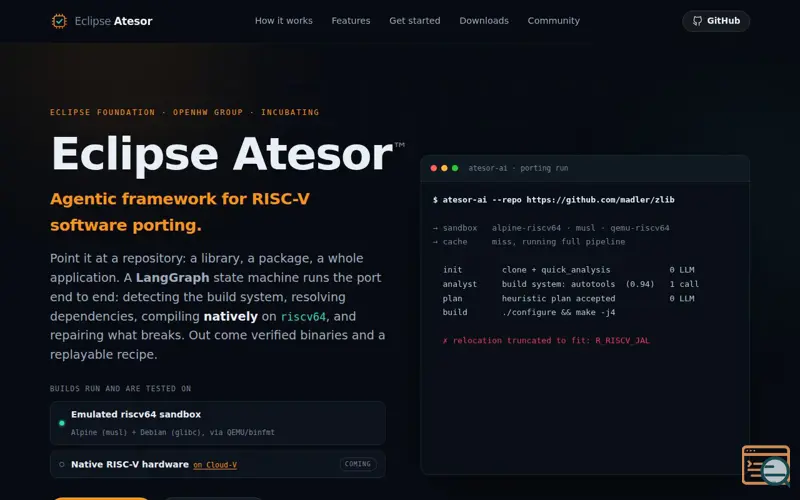The image size is (800, 500).
Task: Click the './configure && make -j4' line
Action: coord(559,312)
